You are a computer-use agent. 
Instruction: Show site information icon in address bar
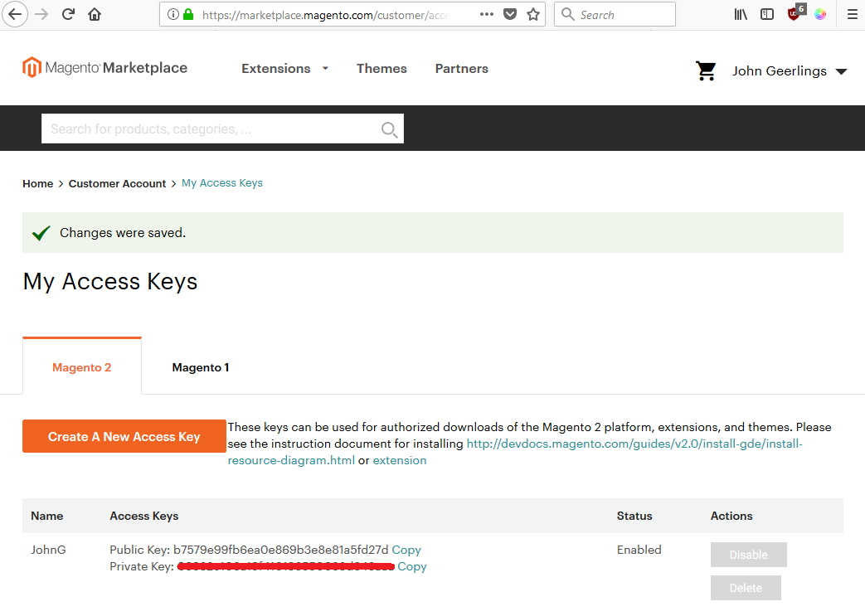click(x=173, y=14)
